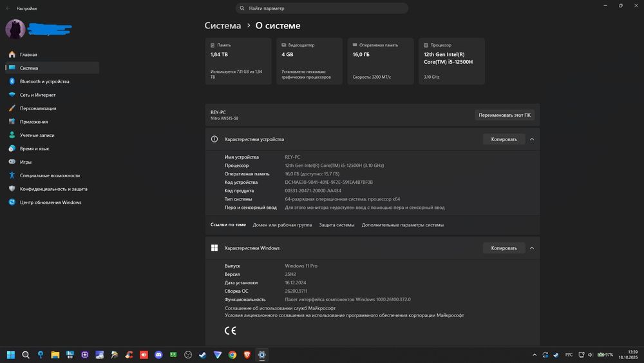
Task: Open Google Chrome from the taskbar
Action: [232, 355]
